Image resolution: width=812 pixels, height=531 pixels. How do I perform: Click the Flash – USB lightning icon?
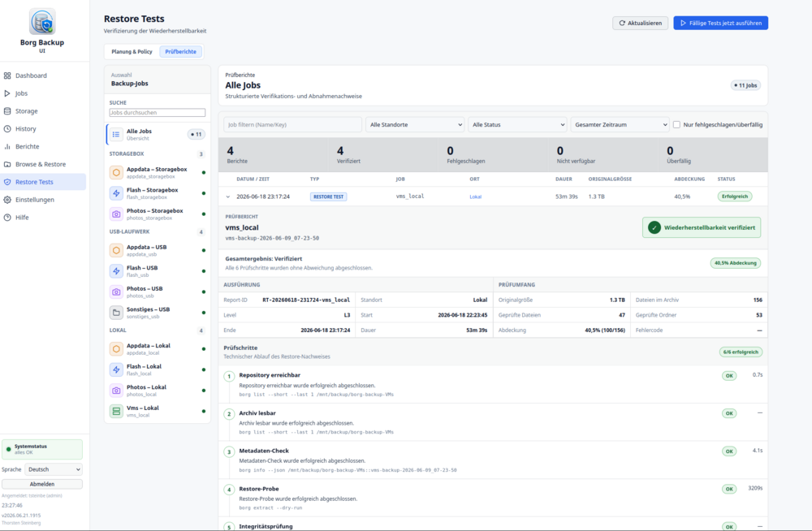coord(116,271)
